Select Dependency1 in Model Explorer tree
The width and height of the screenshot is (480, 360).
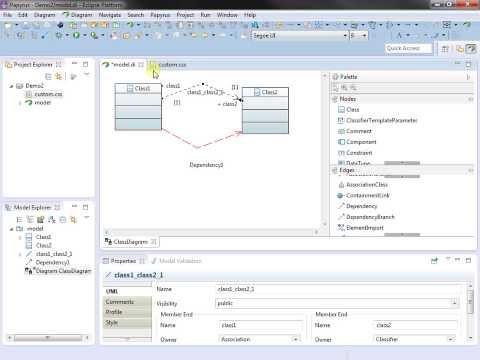tap(48, 263)
